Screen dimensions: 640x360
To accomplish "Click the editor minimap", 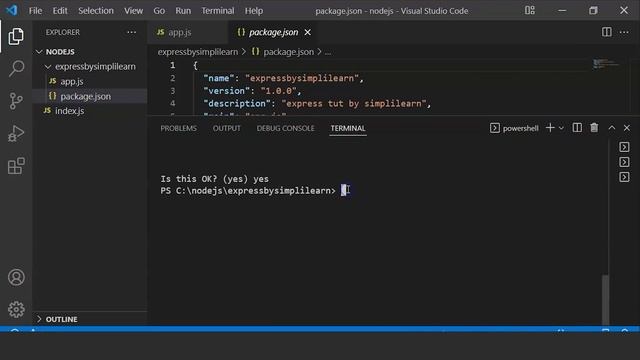I will 606,64.
